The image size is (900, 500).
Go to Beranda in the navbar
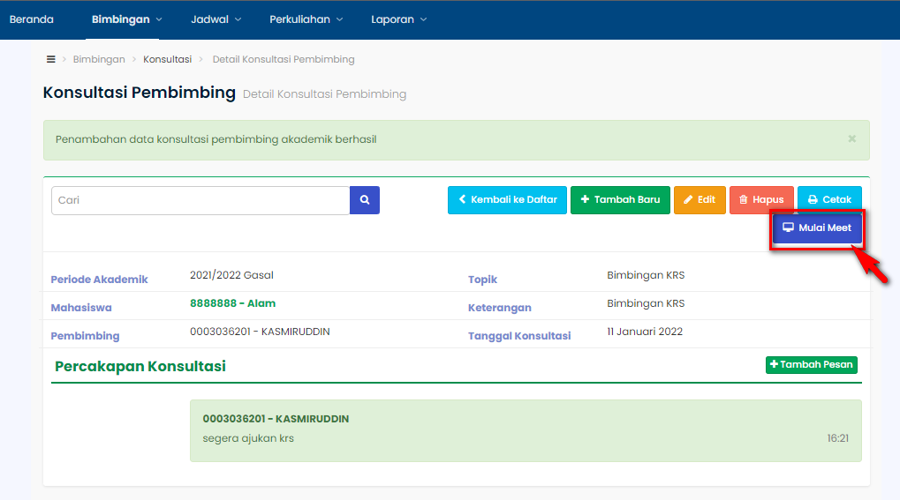[31, 19]
